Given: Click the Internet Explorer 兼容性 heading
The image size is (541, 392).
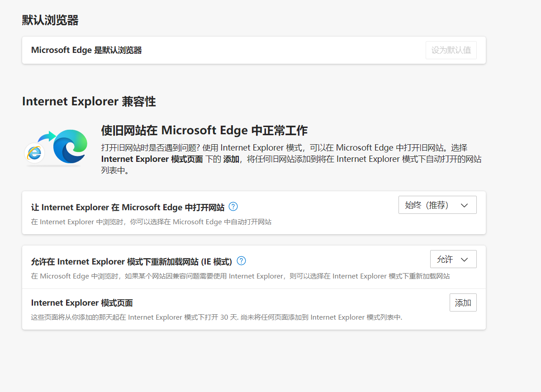Looking at the screenshot, I should [89, 101].
